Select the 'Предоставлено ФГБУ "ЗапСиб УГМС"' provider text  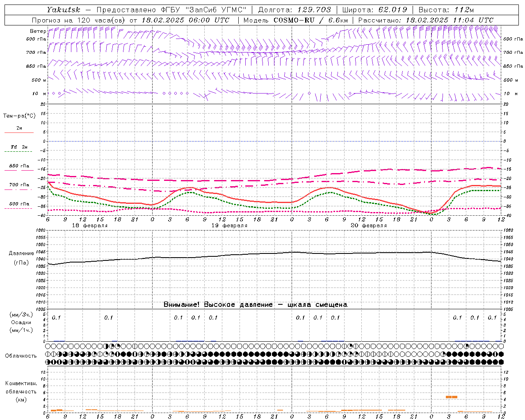coord(171,10)
